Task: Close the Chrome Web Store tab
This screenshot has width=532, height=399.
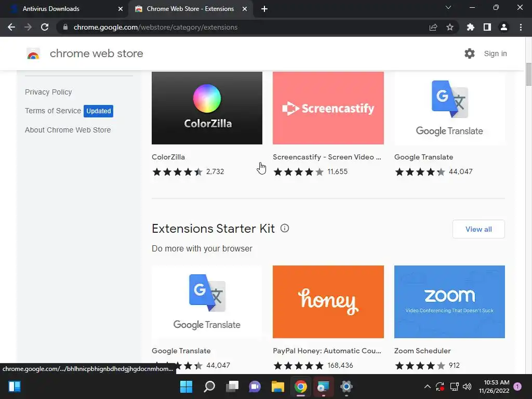Action: tap(245, 9)
